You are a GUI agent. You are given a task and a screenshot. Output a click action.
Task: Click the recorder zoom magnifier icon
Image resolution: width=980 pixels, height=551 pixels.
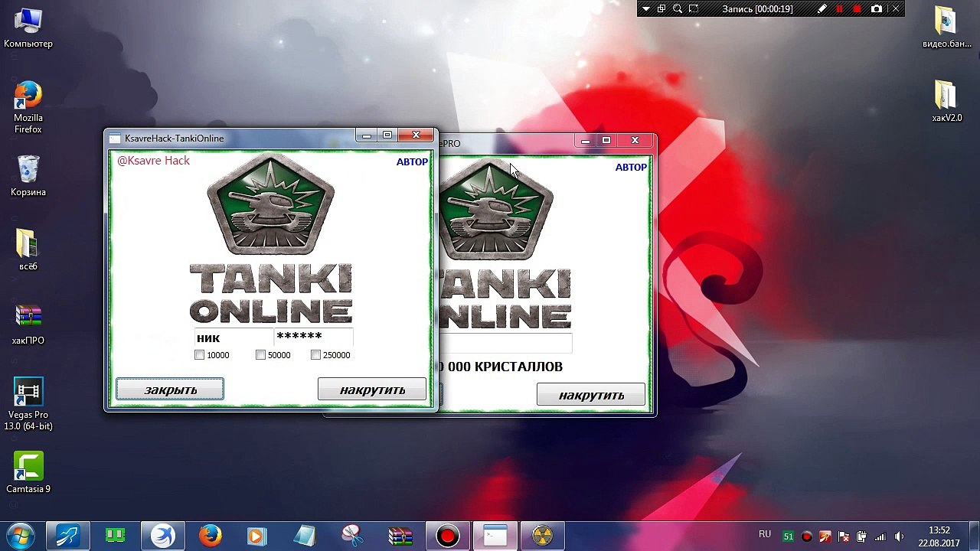(678, 9)
